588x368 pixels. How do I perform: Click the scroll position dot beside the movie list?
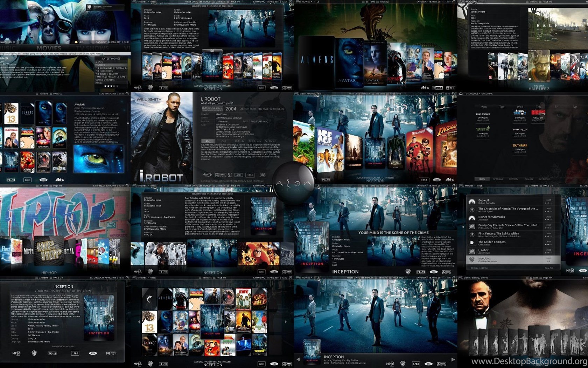463,226
